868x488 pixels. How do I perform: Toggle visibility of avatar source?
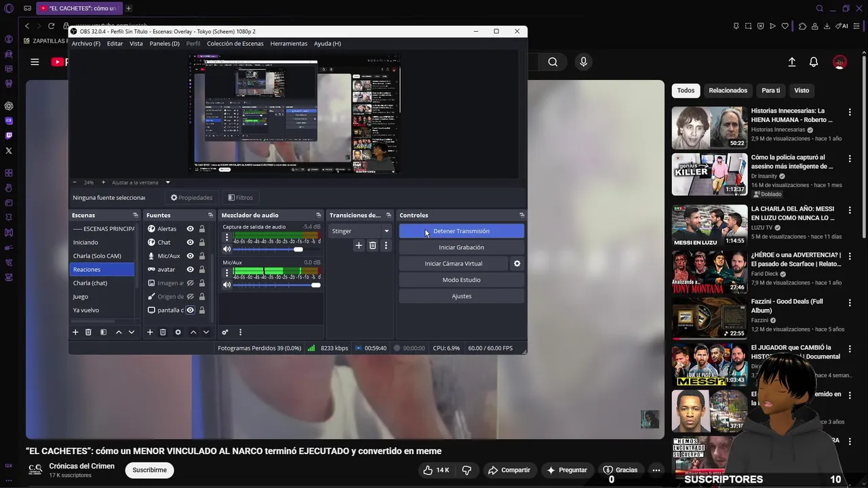(x=191, y=269)
